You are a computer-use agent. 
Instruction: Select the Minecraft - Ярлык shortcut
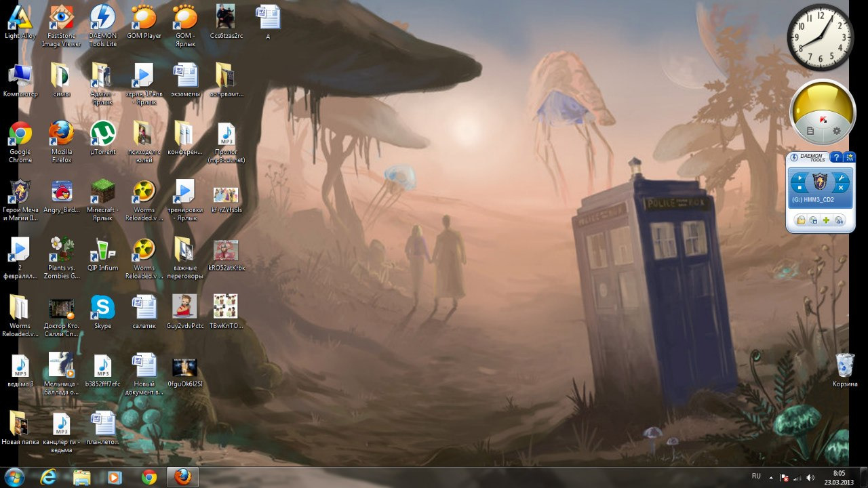[103, 201]
